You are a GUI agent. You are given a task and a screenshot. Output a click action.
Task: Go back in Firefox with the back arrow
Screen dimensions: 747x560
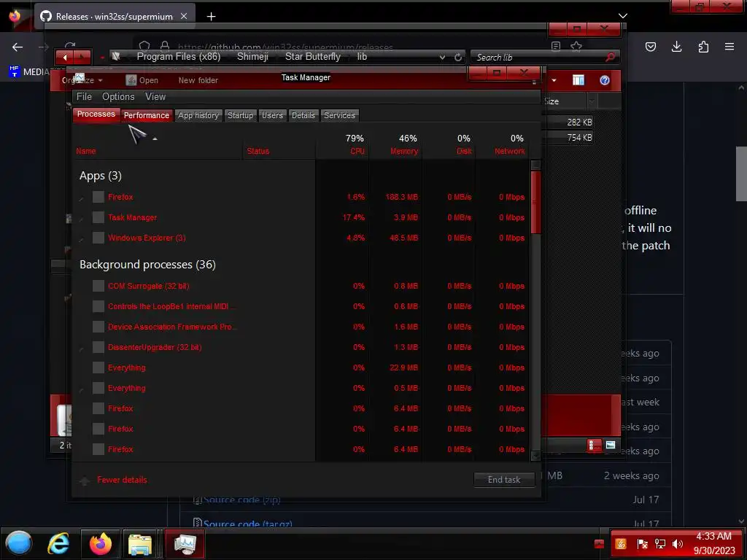(18, 47)
